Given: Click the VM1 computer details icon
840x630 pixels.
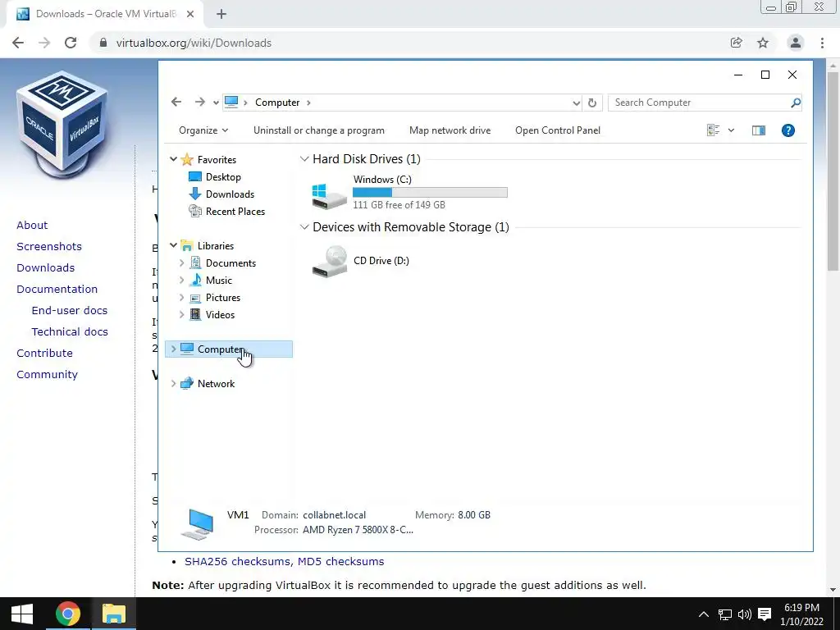Looking at the screenshot, I should [x=199, y=523].
